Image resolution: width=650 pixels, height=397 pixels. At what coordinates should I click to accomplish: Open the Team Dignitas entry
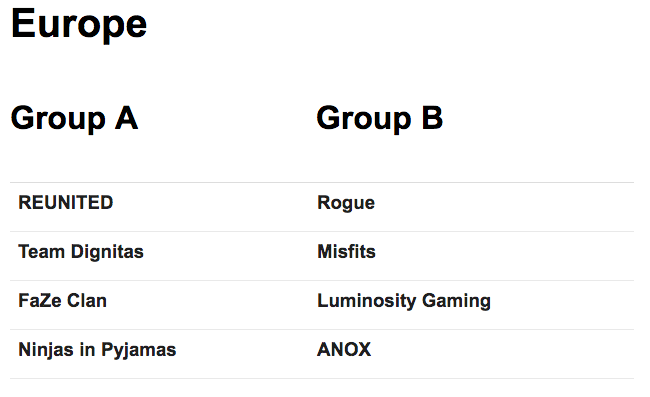(81, 252)
